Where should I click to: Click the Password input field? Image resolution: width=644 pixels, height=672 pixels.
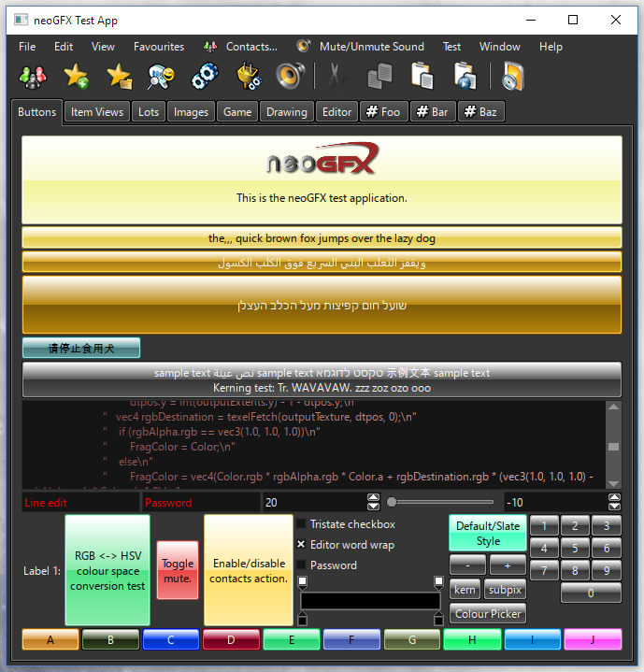[x=201, y=502]
